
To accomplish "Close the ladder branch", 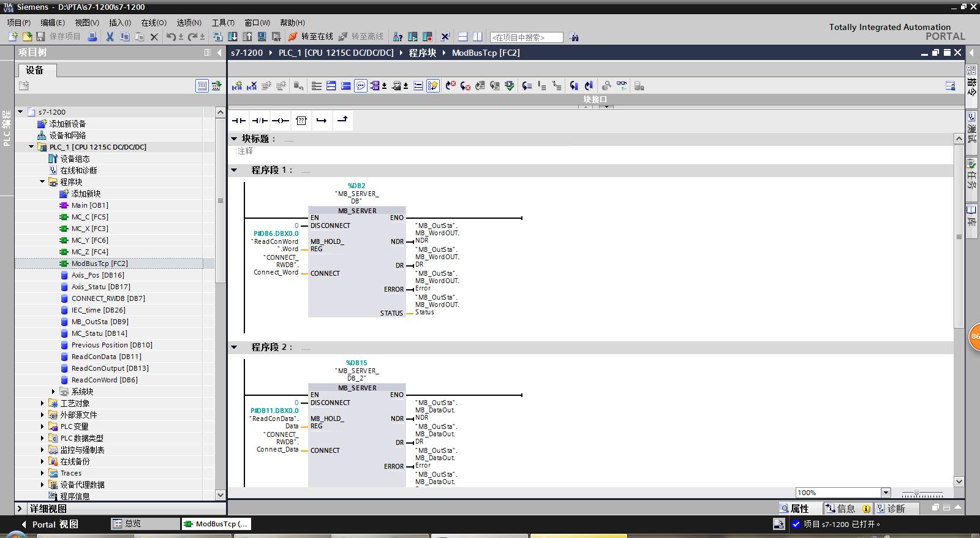I will 342,121.
